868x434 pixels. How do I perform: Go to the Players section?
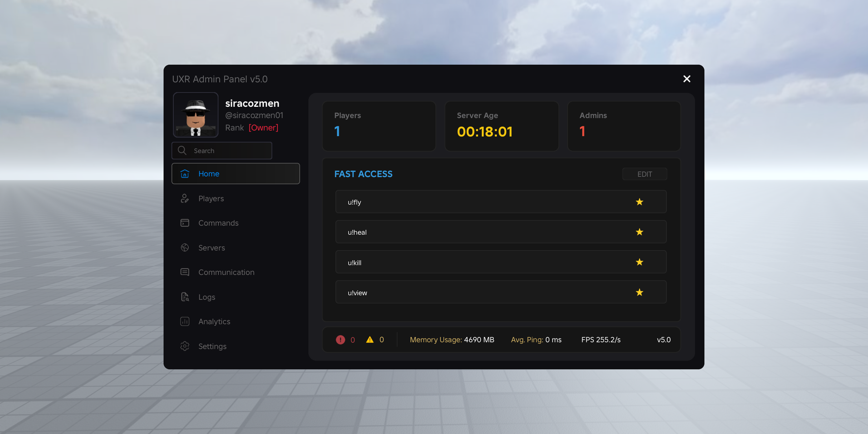[x=236, y=198]
